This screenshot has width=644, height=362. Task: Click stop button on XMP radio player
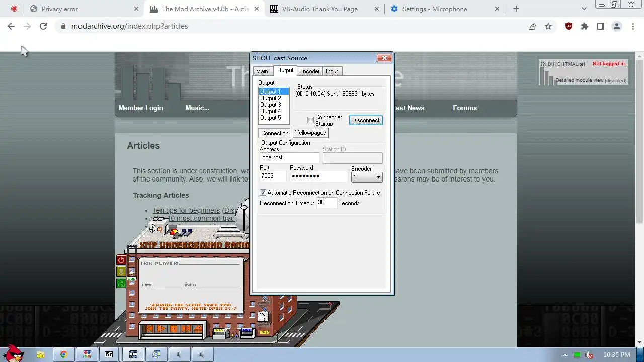pyautogui.click(x=173, y=329)
